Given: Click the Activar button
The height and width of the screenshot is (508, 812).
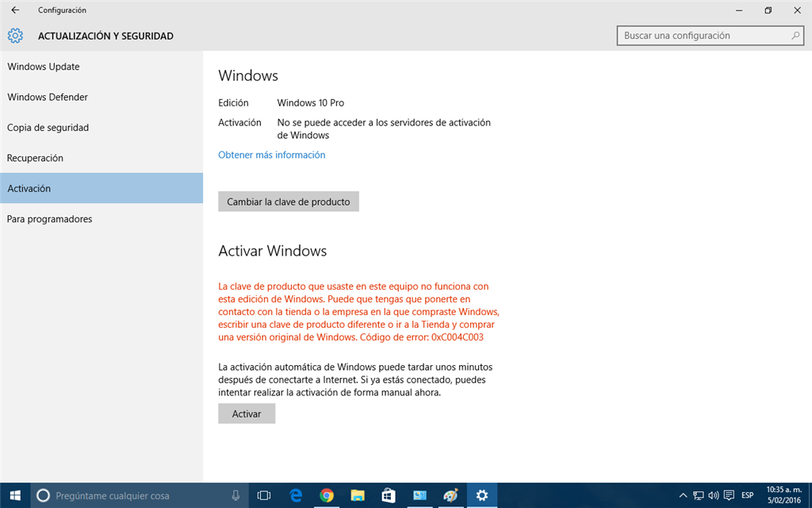Looking at the screenshot, I should (x=247, y=414).
